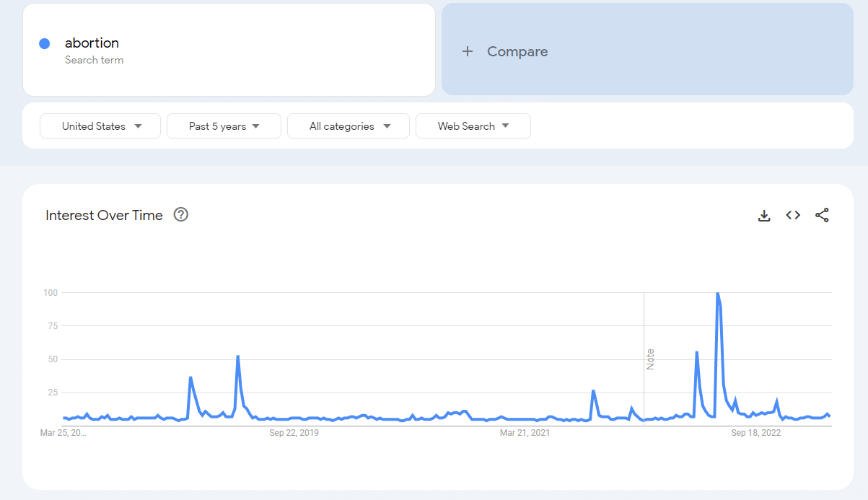868x500 pixels.
Task: Open the All categories dropdown
Action: [348, 126]
